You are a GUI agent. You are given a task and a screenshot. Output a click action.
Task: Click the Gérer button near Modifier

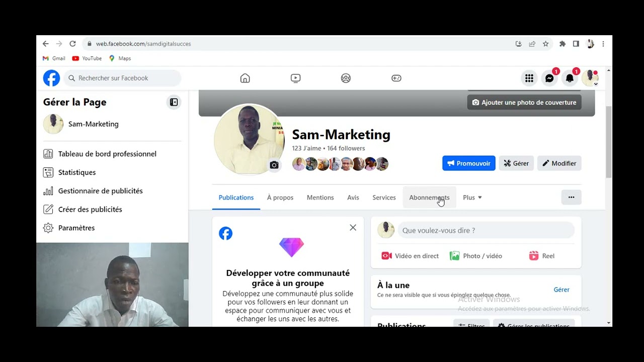(x=516, y=163)
